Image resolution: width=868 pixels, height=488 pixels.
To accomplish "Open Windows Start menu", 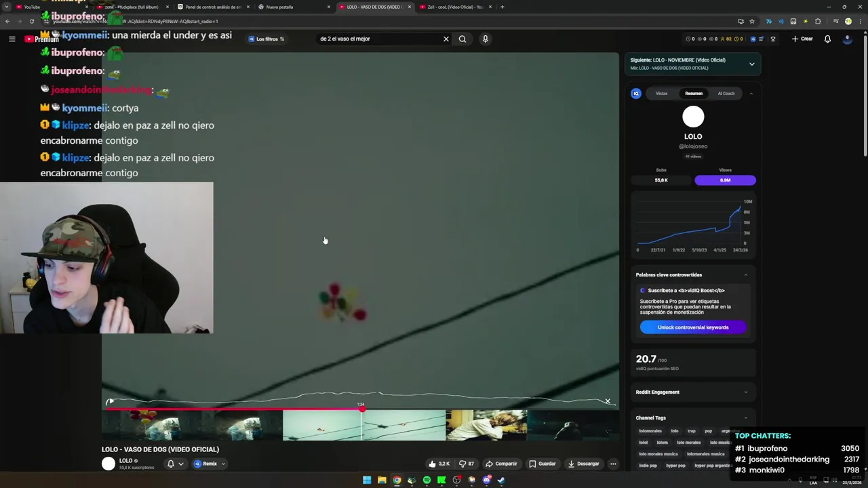I will [x=367, y=480].
